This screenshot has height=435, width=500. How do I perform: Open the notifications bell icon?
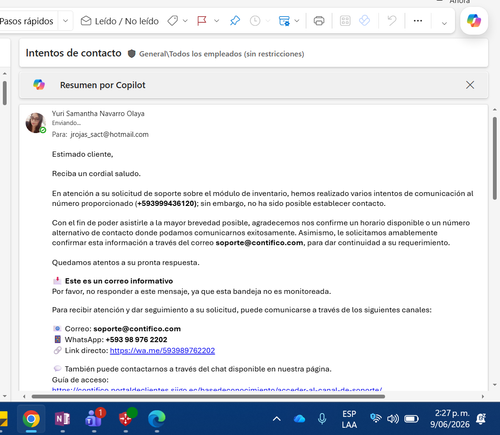pos(481,419)
